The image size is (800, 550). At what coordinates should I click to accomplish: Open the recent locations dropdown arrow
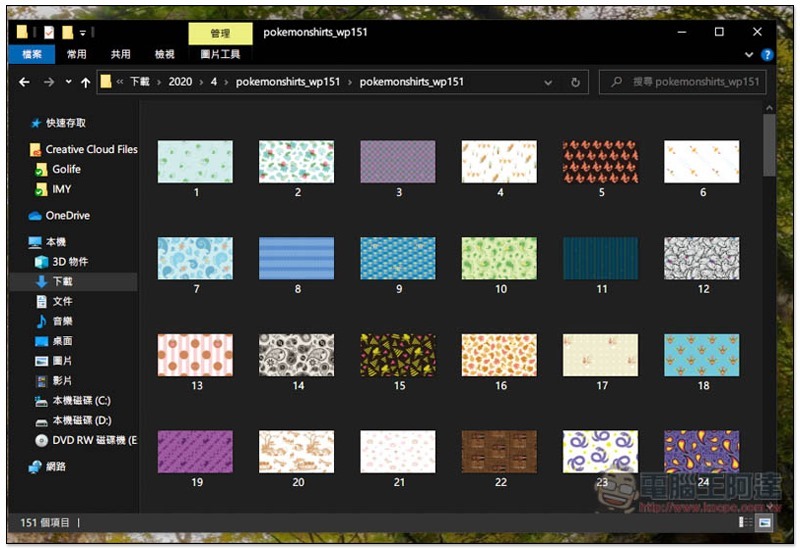pyautogui.click(x=68, y=82)
